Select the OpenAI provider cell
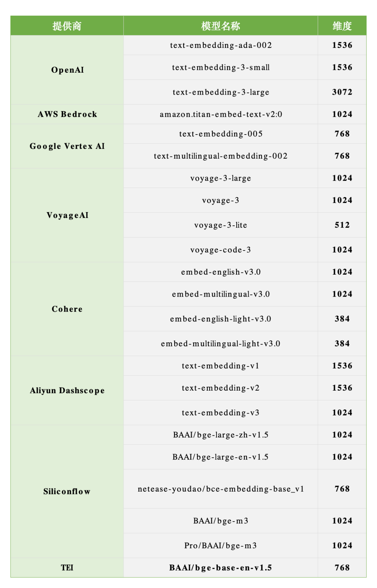Screen dimensions: 377x588 click(x=67, y=70)
